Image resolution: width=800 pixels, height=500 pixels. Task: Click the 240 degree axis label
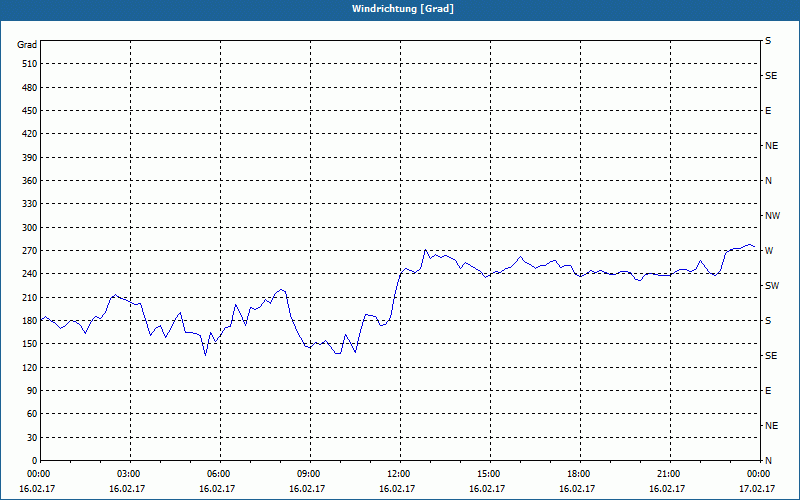30,274
